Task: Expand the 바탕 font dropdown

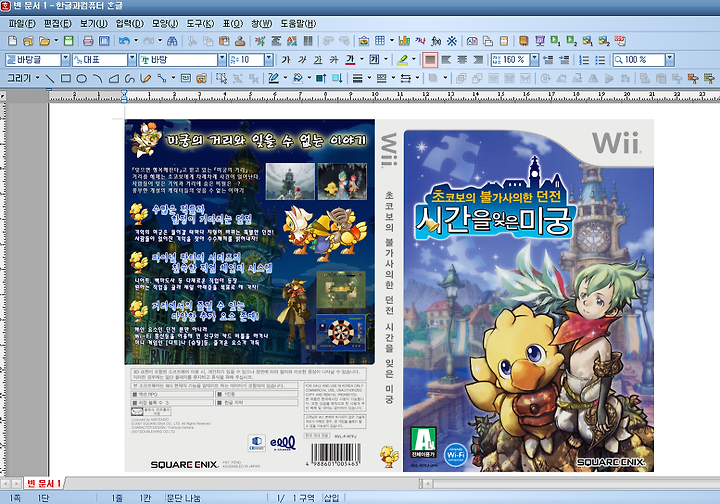Action: click(x=222, y=60)
